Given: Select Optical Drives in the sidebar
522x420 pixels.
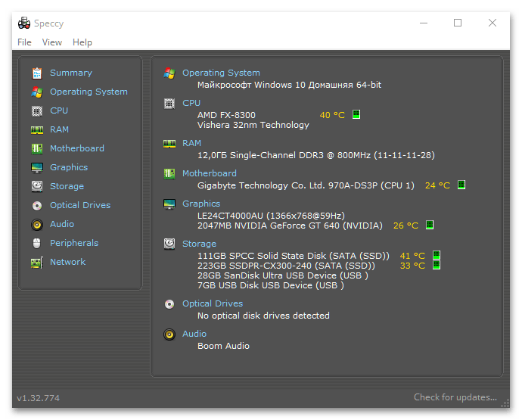Looking at the screenshot, I should (x=80, y=205).
